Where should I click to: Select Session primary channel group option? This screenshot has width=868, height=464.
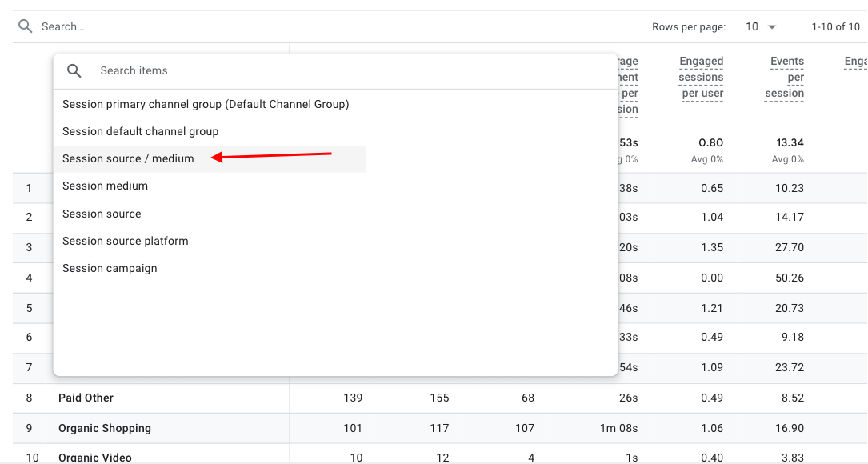[206, 104]
